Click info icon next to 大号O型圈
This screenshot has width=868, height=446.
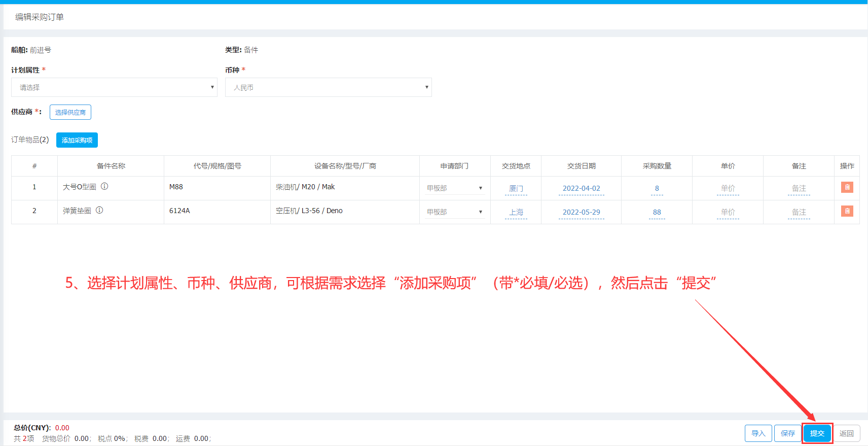(104, 186)
